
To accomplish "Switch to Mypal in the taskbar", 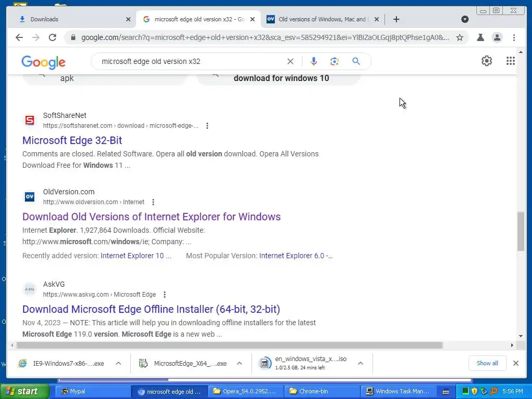I will (92, 391).
